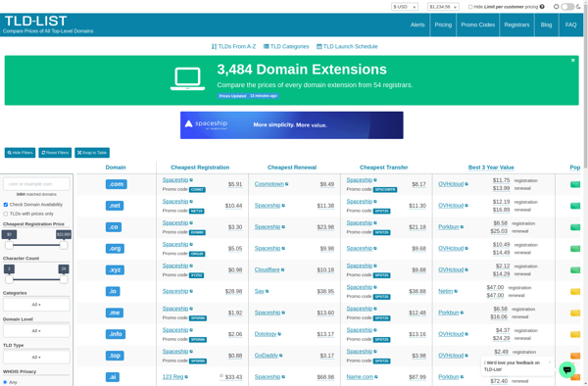Click the Cheapest Registration column header
This screenshot has height=386, width=588.
click(200, 168)
